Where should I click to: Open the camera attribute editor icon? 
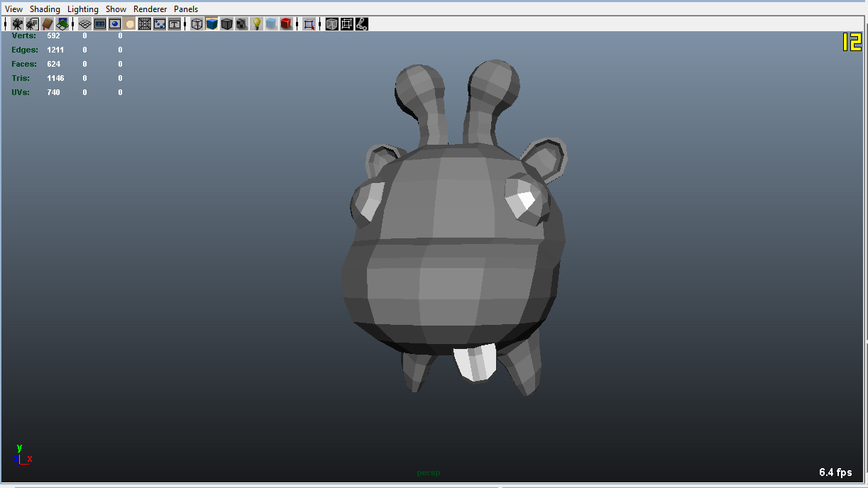coord(32,23)
